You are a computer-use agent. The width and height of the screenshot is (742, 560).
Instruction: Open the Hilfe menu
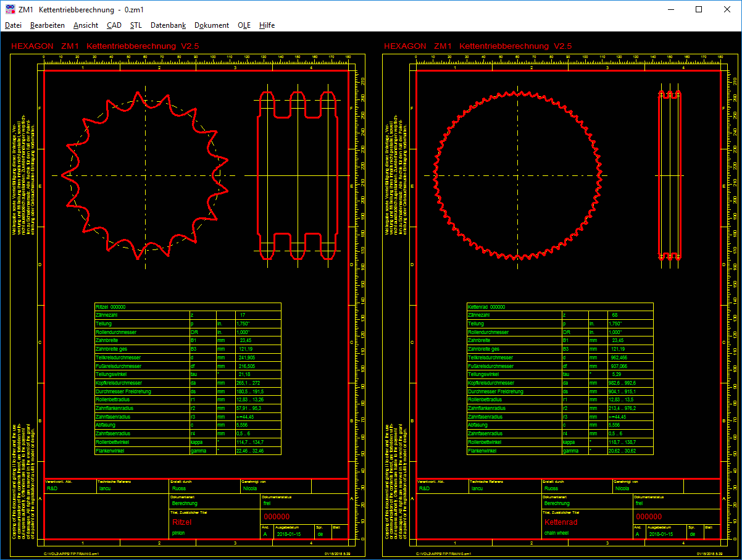[267, 25]
